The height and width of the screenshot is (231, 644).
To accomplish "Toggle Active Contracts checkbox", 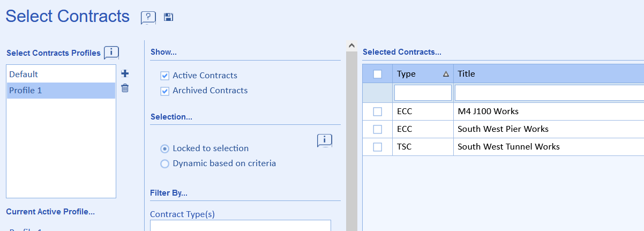I will pos(165,76).
